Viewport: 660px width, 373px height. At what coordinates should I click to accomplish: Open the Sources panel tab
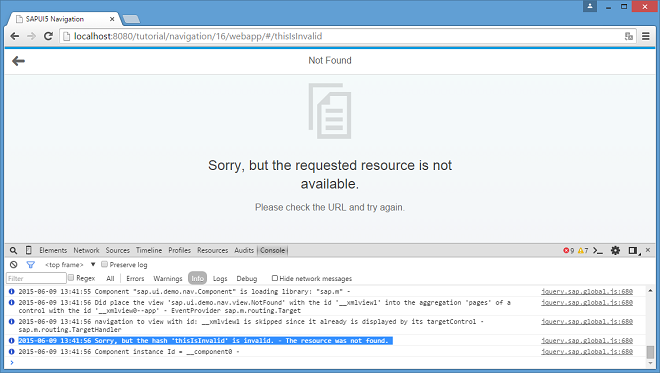point(117,250)
